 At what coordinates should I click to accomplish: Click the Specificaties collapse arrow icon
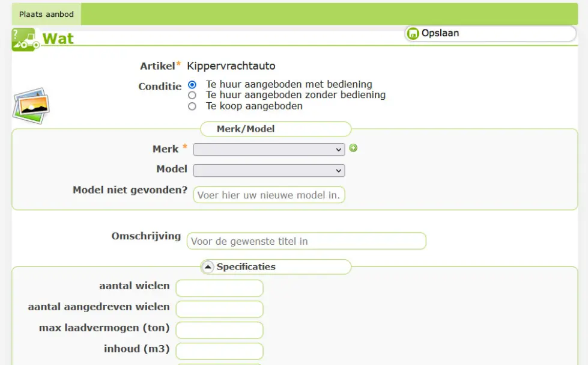(x=208, y=267)
